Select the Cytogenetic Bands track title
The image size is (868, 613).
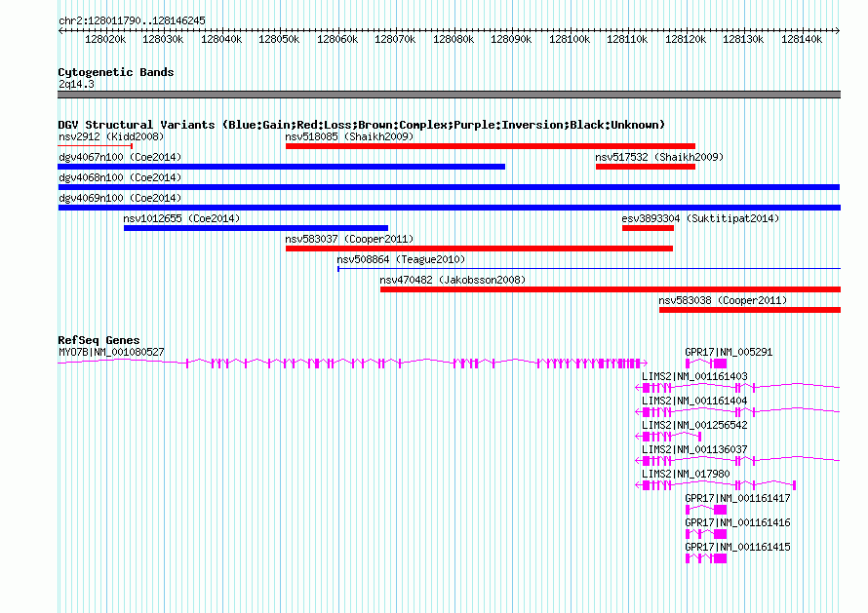tap(116, 72)
